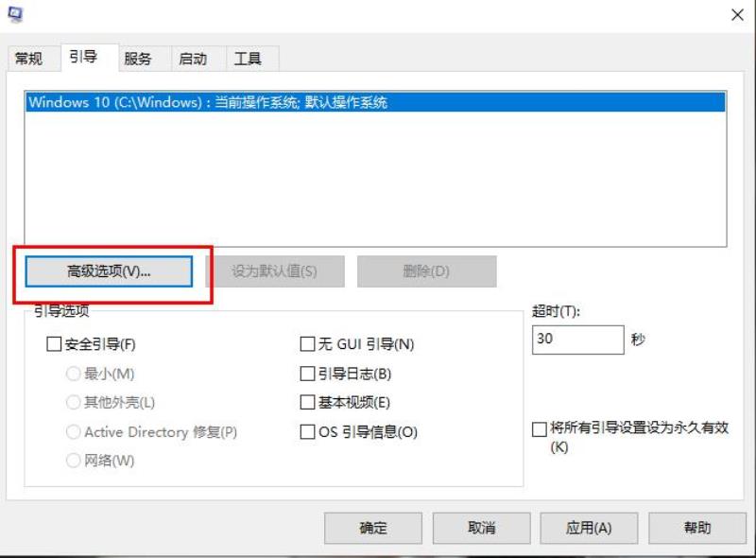Click the 取消 button
Screen dimensions: 756x558
pos(481,528)
